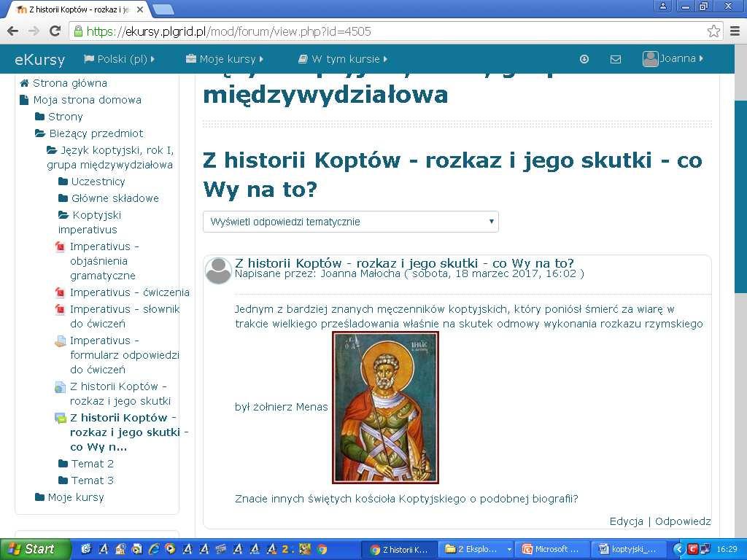Image resolution: width=747 pixels, height=560 pixels.
Task: Select the forum item ending co Wy n...
Action: pyautogui.click(x=129, y=432)
